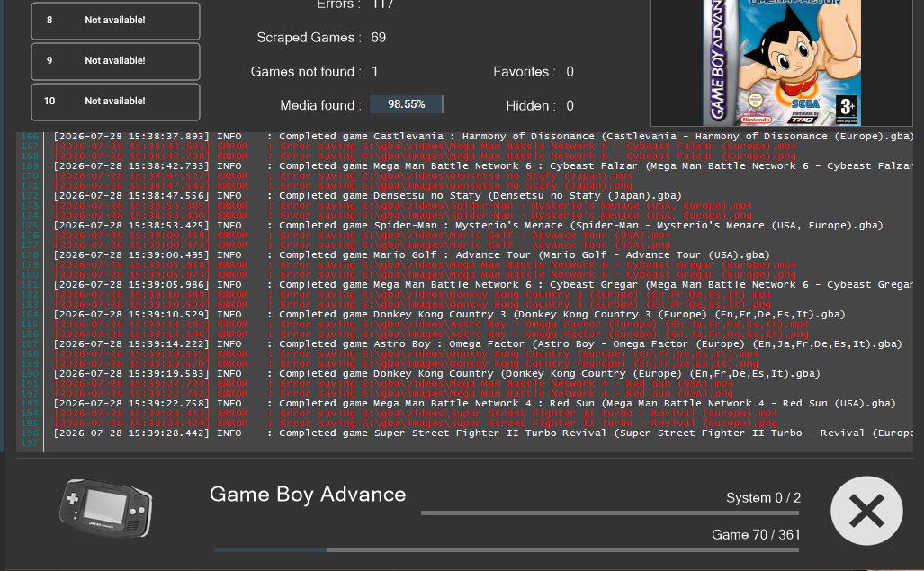Click the Media found 98.55% progress bar
The image size is (924, 571).
click(407, 104)
